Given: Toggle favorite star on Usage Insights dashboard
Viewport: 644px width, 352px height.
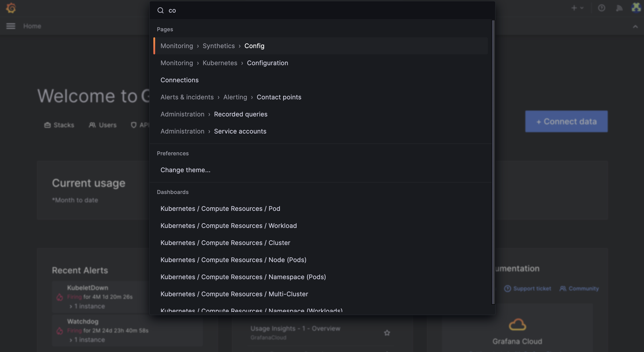Looking at the screenshot, I should (387, 332).
